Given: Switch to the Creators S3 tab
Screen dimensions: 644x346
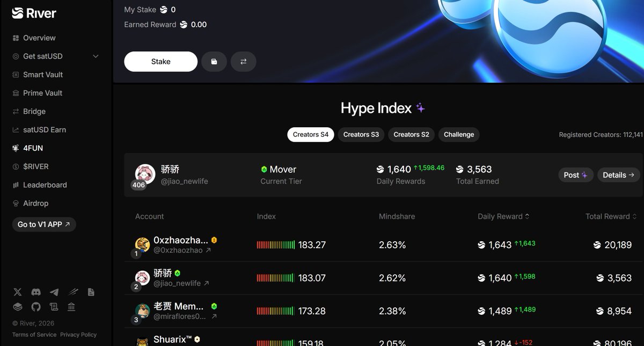Looking at the screenshot, I should (361, 134).
